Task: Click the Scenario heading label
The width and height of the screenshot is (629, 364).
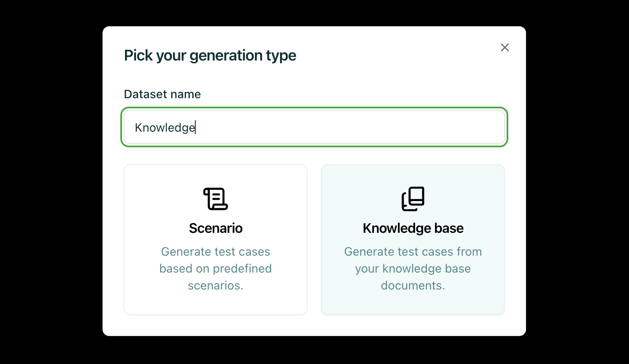Action: point(216,228)
